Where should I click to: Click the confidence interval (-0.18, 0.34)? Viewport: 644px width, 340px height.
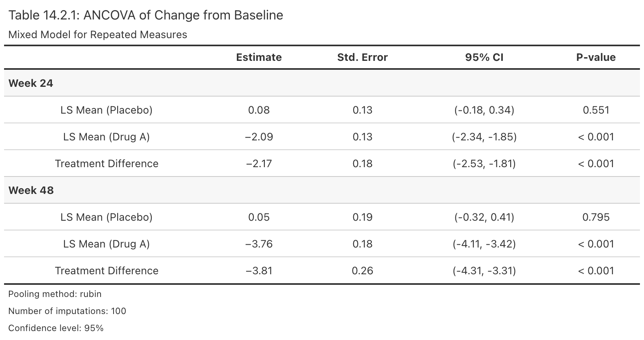(x=484, y=110)
